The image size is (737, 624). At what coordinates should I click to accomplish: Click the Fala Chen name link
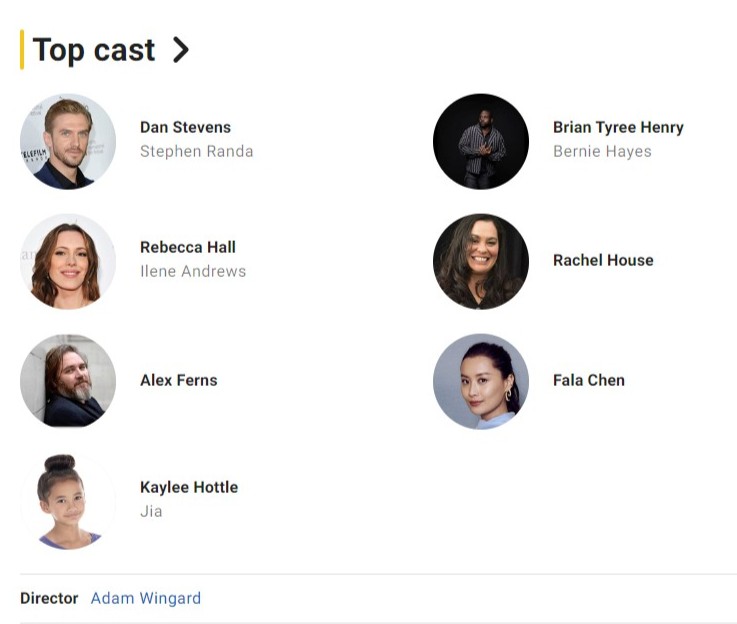[589, 380]
